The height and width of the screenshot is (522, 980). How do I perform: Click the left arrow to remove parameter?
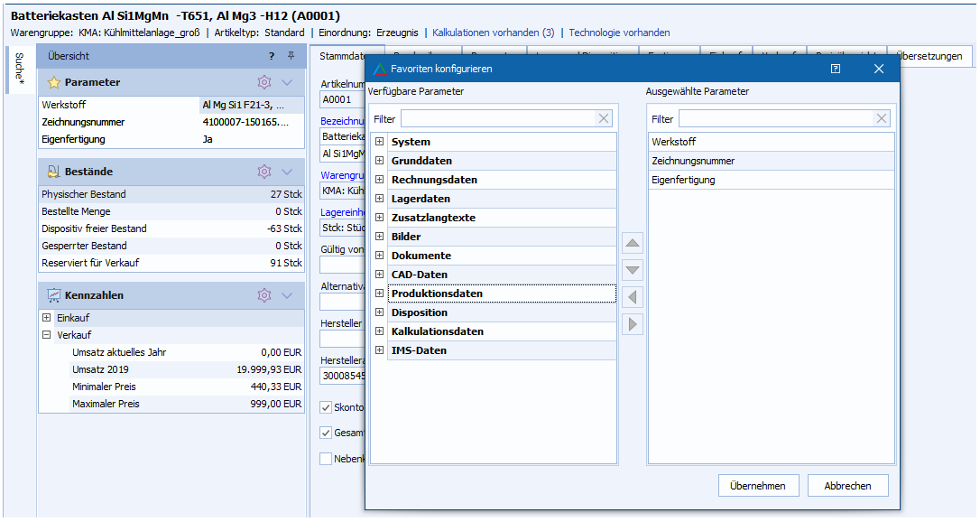point(633,297)
